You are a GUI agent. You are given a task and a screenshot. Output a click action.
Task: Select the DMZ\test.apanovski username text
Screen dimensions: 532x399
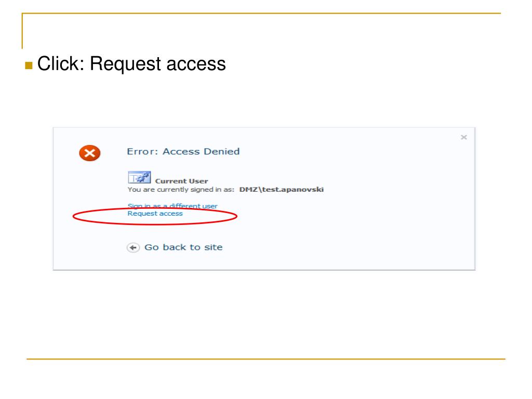coord(281,189)
